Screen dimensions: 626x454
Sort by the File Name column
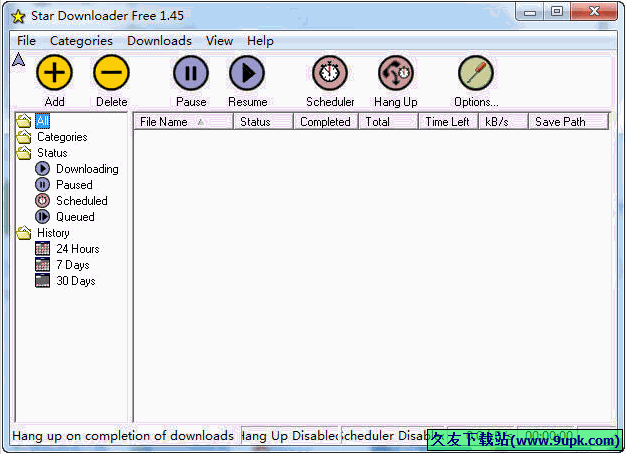tap(183, 122)
